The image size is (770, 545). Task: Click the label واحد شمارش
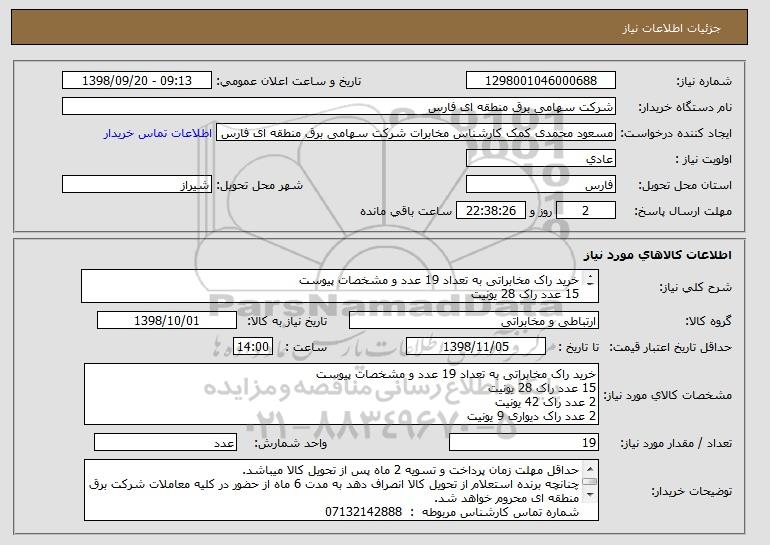click(291, 443)
